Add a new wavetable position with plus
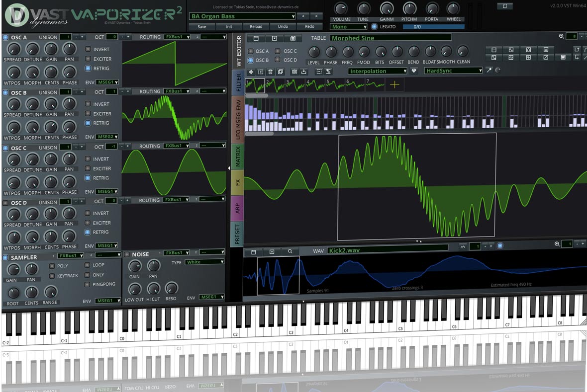 [394, 85]
